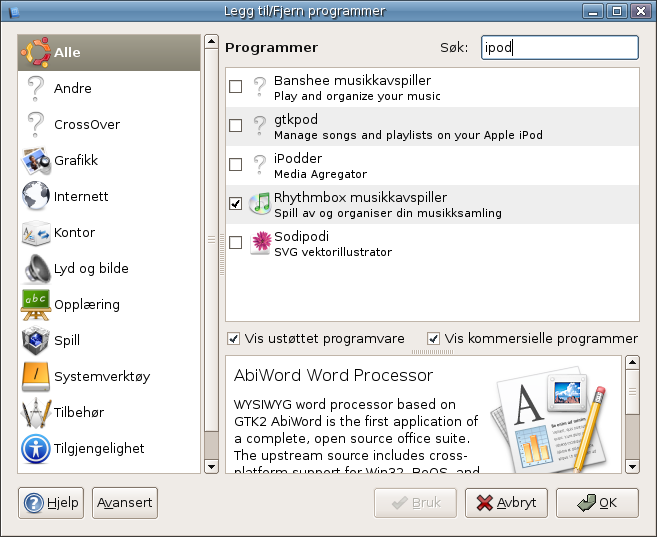The image size is (657, 537).
Task: Click the Tilbehør compass tools icon
Action: point(36,413)
